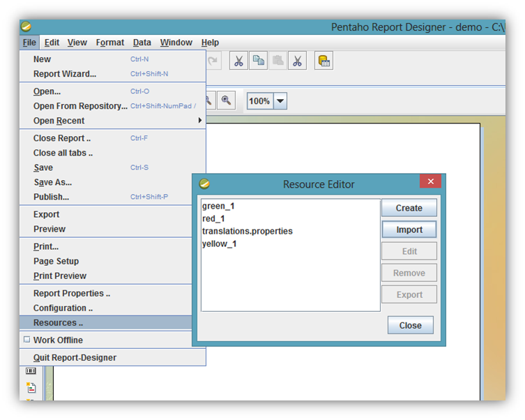Select the green_1 resource entry
Image resolution: width=525 pixels, height=420 pixels.
click(x=219, y=206)
